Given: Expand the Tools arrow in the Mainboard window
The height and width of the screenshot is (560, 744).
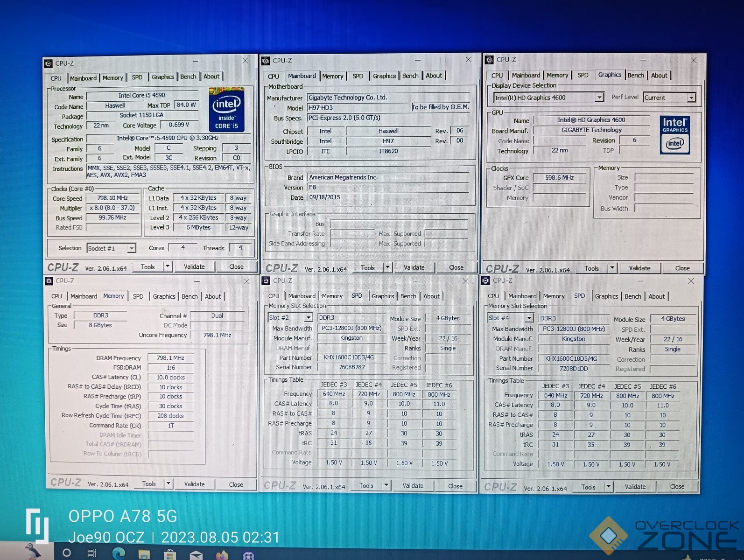Looking at the screenshot, I should click(387, 267).
